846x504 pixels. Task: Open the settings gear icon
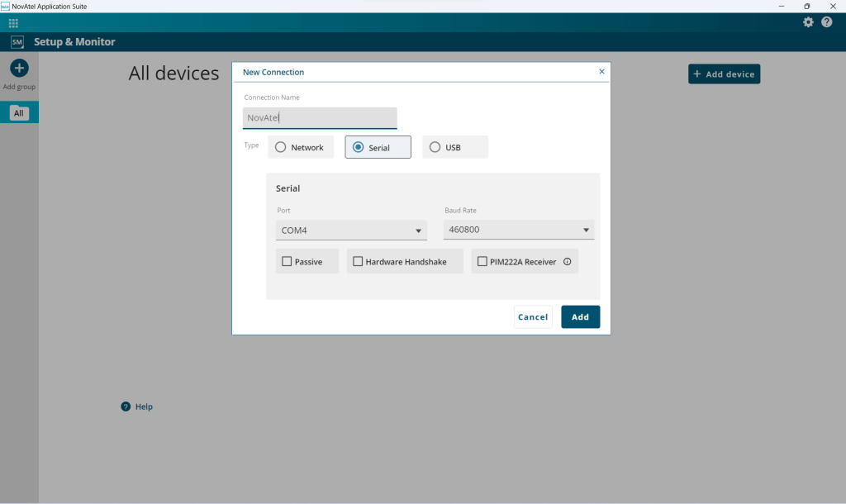pos(808,22)
